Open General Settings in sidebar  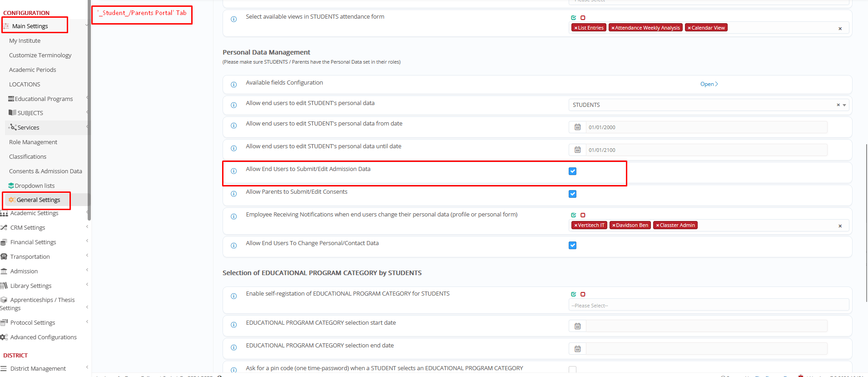[38, 200]
